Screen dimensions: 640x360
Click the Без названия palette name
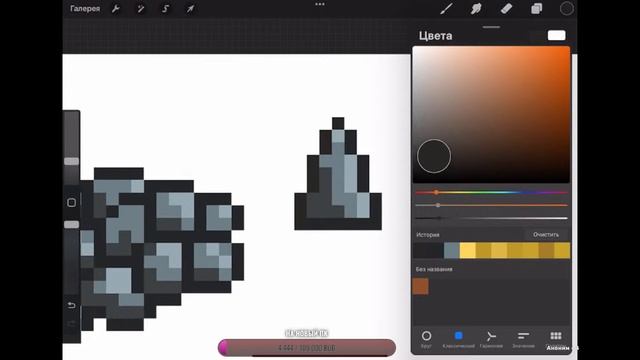434,269
